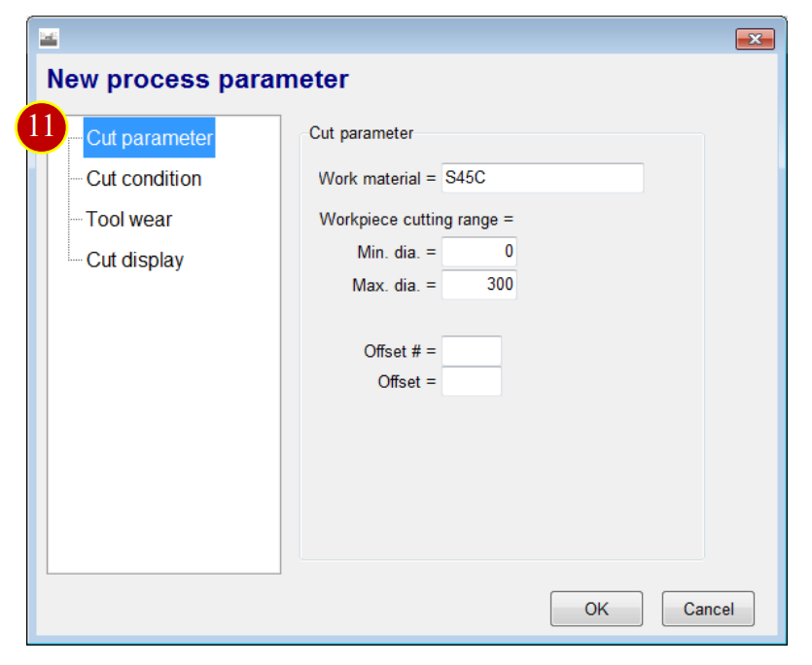This screenshot has height=665, width=812.
Task: Click the Max. dia. field showing 300
Action: (479, 284)
